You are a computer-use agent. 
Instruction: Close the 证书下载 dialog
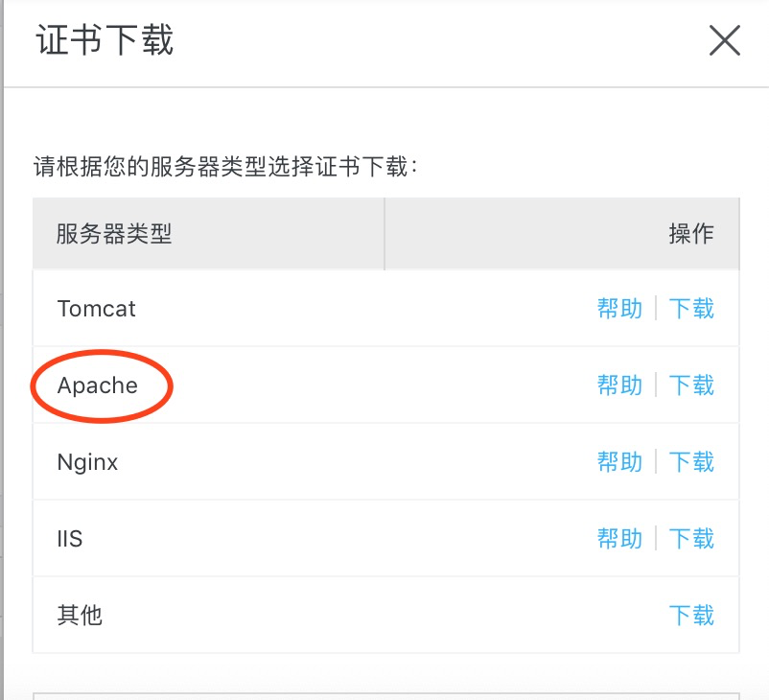[724, 41]
